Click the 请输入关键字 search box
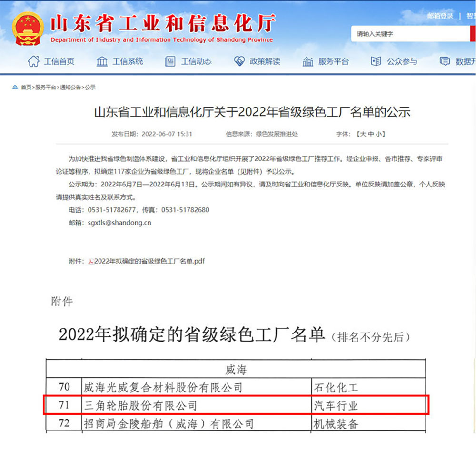The width and height of the screenshot is (476, 450). tap(409, 34)
